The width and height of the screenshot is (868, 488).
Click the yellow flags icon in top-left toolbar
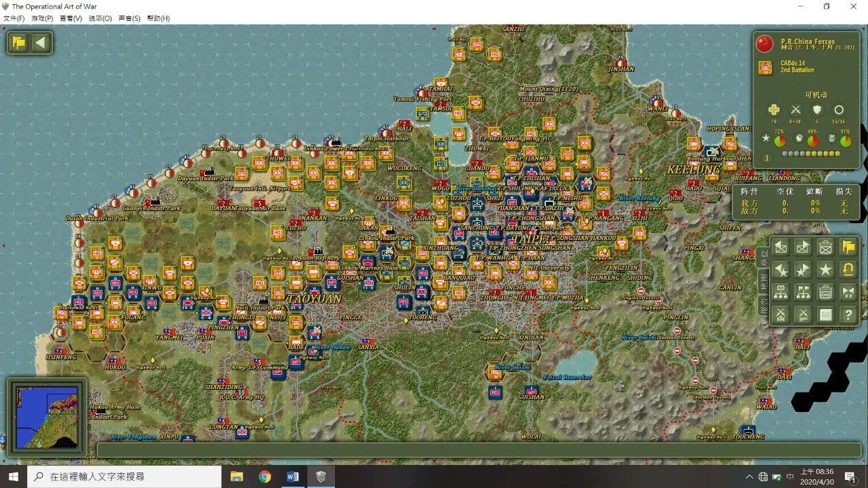click(19, 43)
